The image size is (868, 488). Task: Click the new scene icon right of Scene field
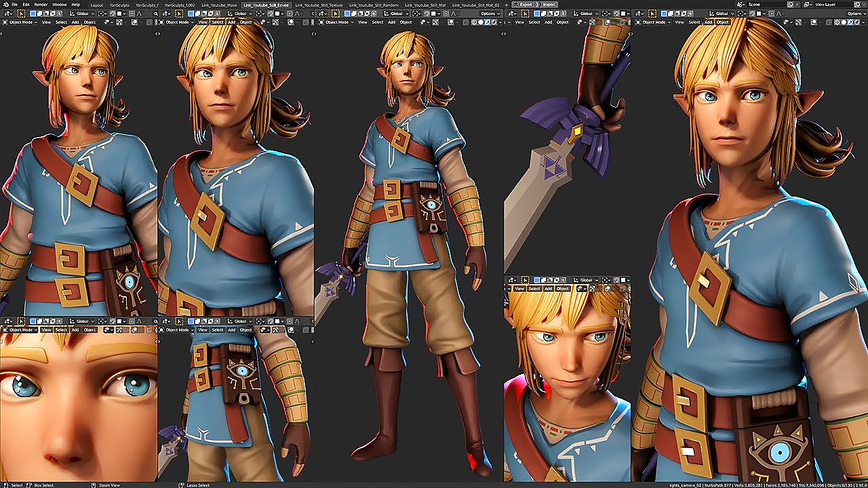(790, 4)
